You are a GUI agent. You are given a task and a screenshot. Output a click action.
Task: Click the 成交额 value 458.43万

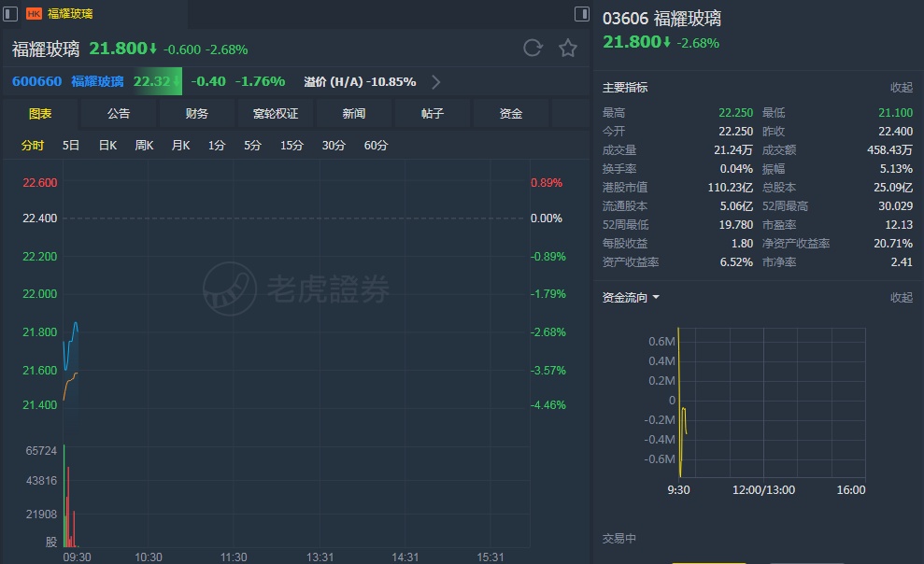tap(889, 150)
